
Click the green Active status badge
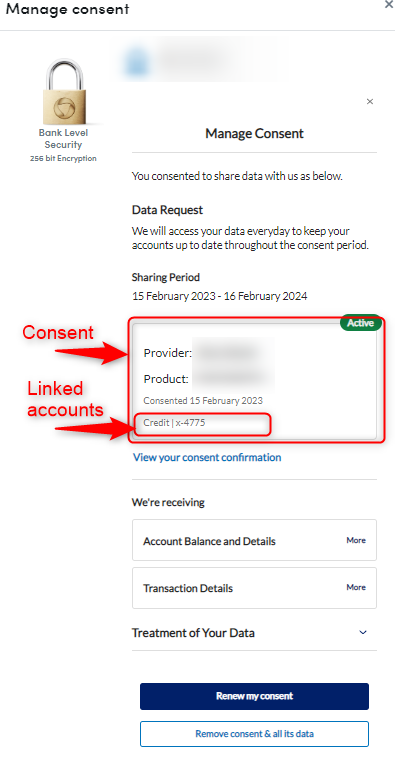click(361, 323)
